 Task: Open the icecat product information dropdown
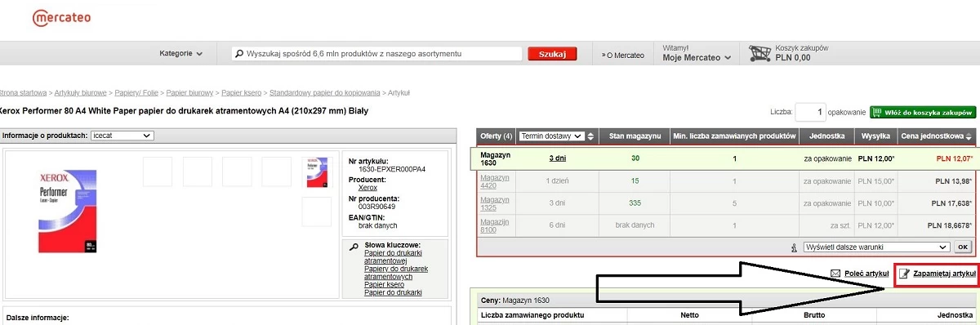click(x=122, y=136)
